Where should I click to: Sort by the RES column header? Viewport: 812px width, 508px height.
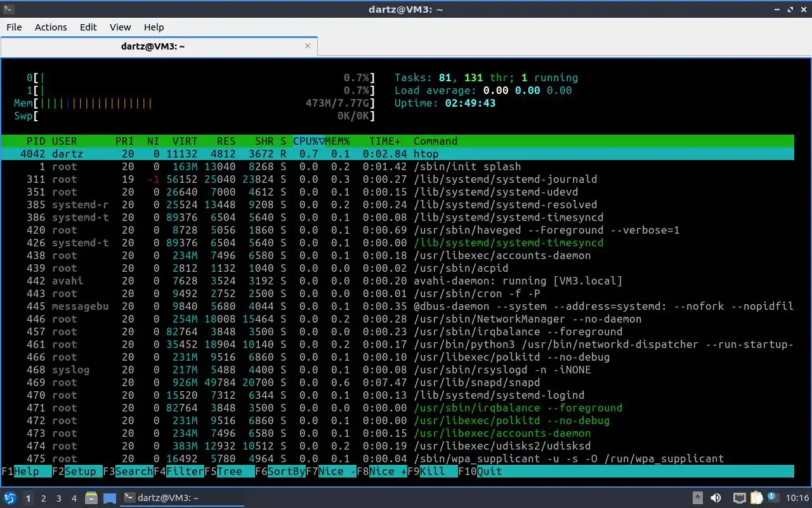tap(226, 141)
